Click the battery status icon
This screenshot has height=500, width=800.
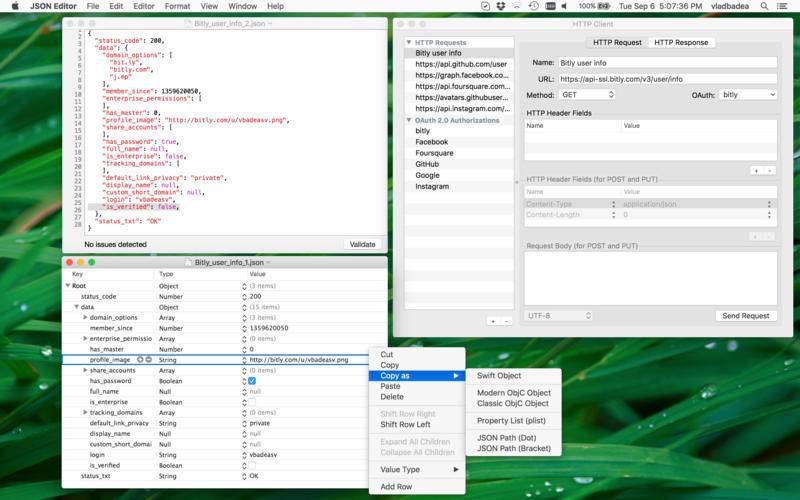coord(604,6)
